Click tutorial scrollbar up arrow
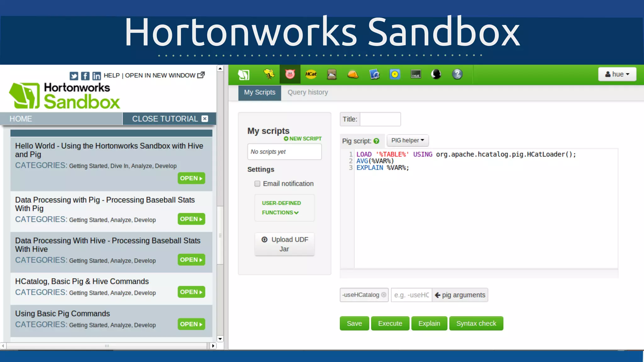 pyautogui.click(x=220, y=69)
